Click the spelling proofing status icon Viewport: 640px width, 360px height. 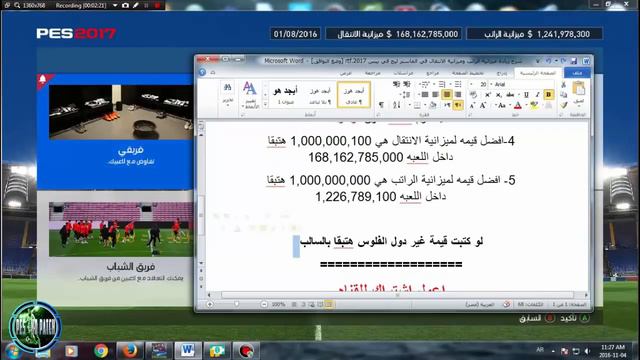[506, 304]
